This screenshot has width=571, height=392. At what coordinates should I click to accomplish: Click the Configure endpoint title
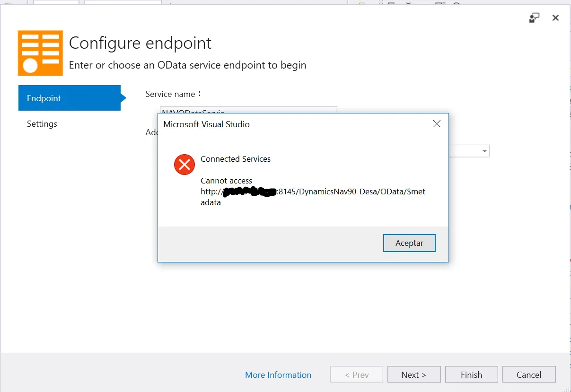point(141,43)
